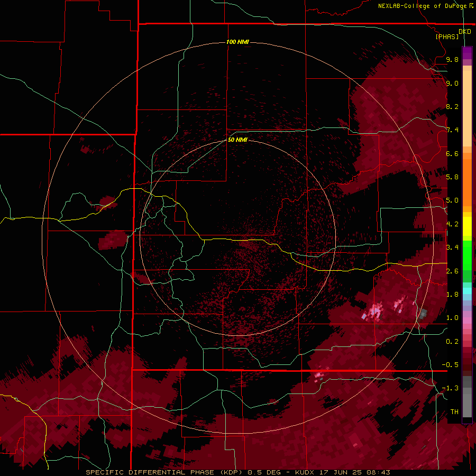
Task: Click the "[PHAS]" legend header
Action: (x=447, y=37)
